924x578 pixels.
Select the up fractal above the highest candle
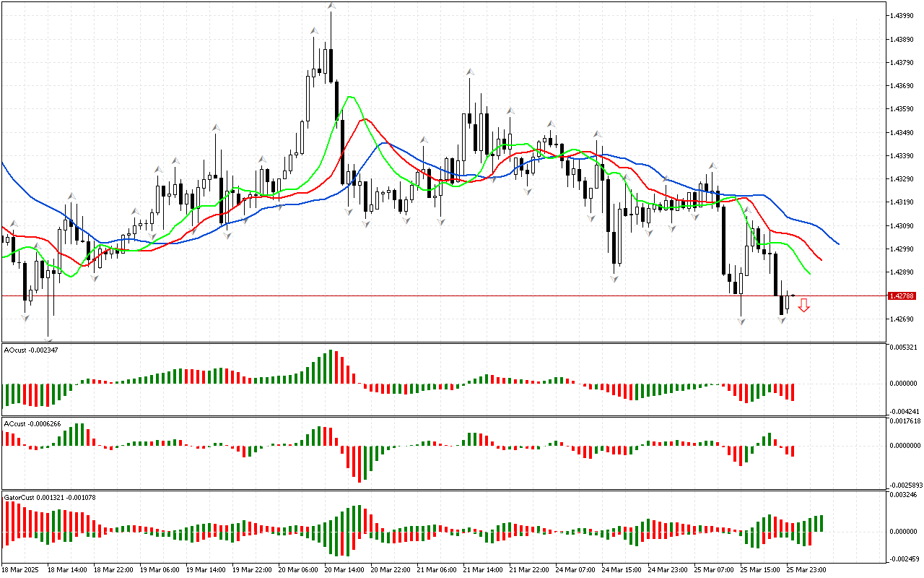tap(331, 6)
